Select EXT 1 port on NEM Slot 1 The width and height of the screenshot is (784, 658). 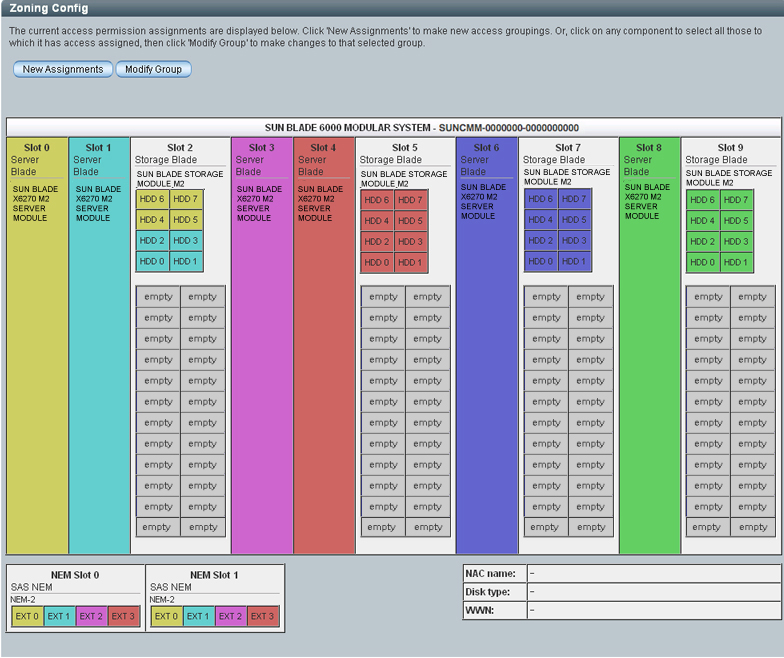coord(198,616)
